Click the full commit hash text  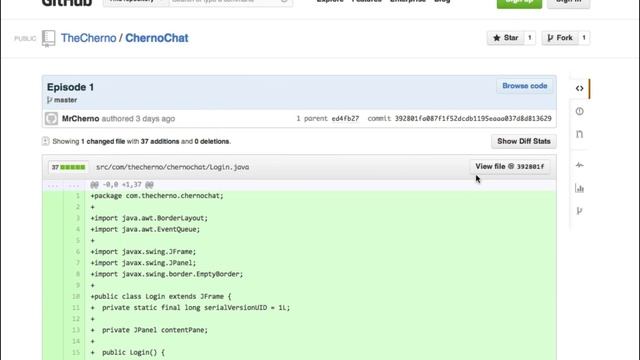coord(473,119)
